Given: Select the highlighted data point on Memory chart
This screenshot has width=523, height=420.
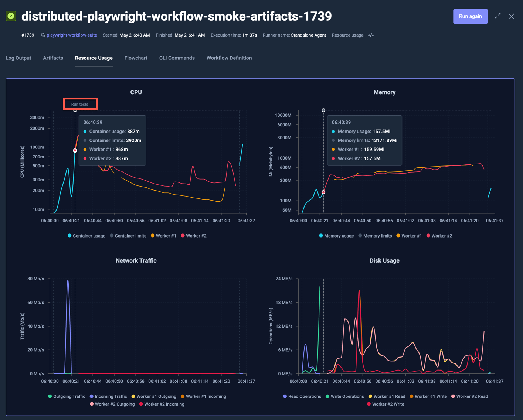Looking at the screenshot, I should coord(323,192).
